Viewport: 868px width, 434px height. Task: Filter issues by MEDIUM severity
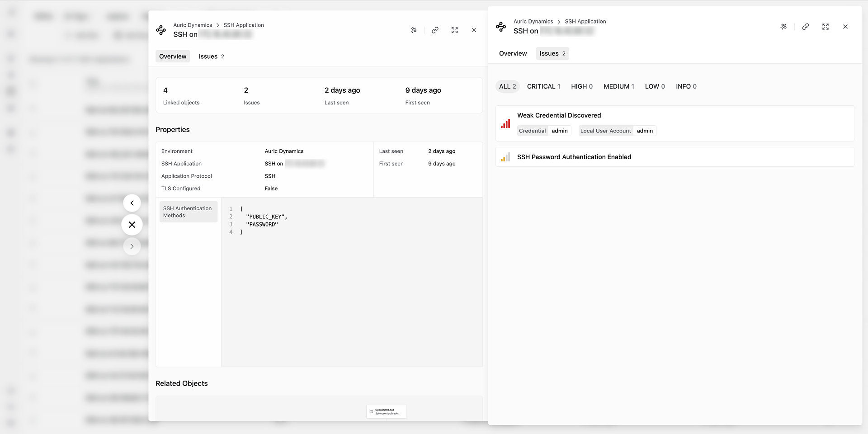pyautogui.click(x=618, y=86)
